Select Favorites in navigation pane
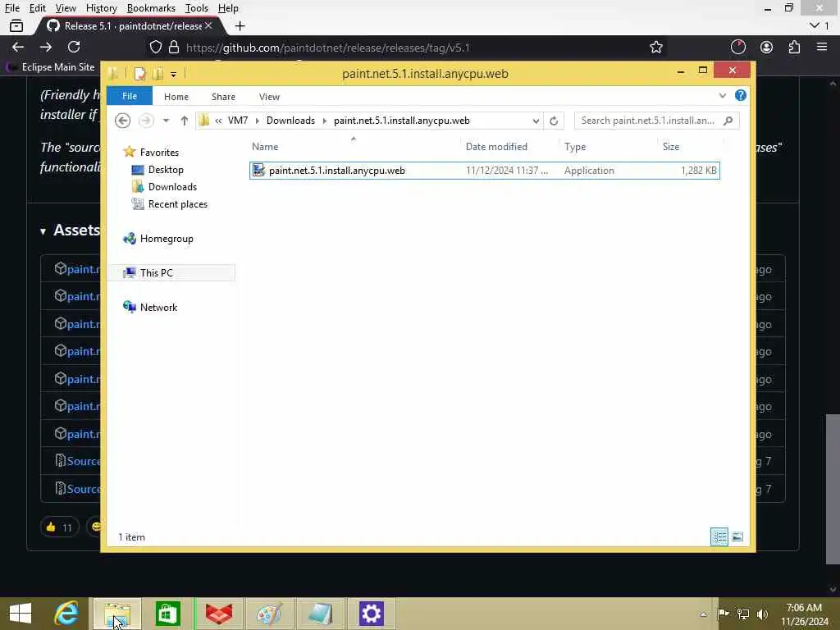This screenshot has width=840, height=630. (x=159, y=152)
